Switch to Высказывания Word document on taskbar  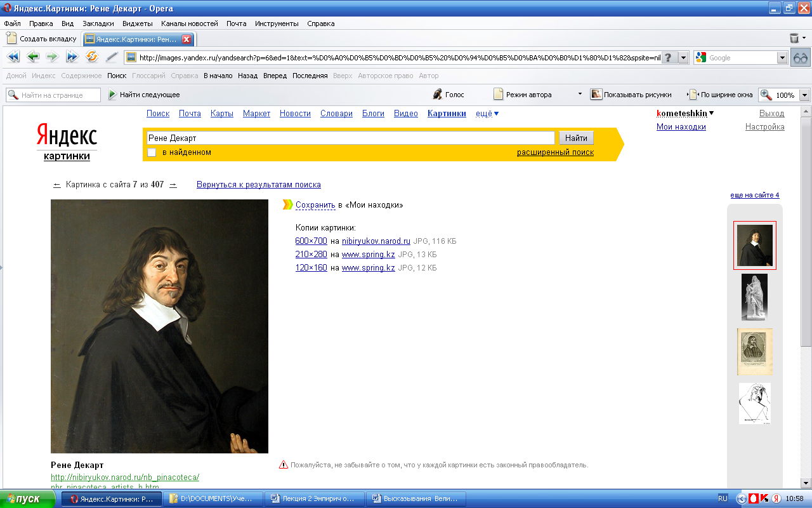click(416, 498)
